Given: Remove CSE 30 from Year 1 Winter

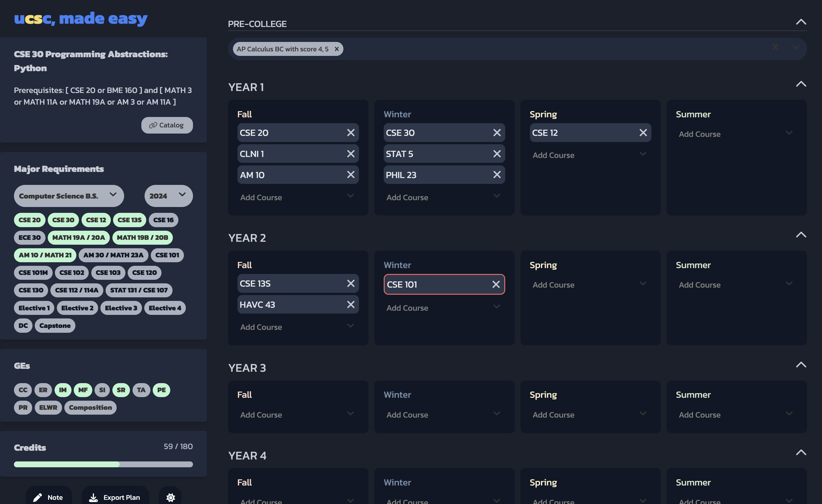Looking at the screenshot, I should coord(497,133).
